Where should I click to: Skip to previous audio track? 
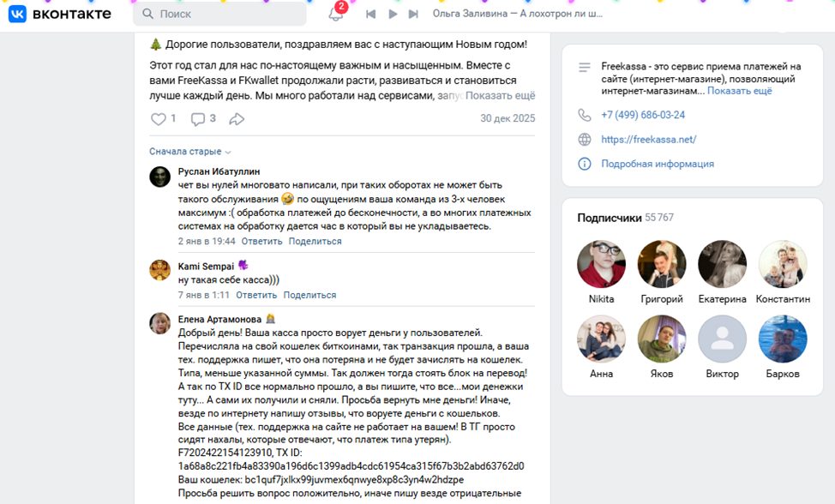point(370,15)
